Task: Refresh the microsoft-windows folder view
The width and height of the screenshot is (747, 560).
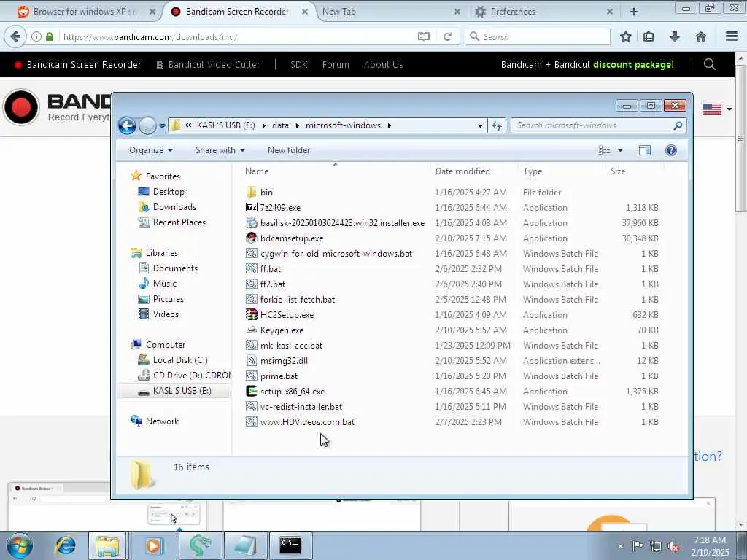Action: click(x=496, y=125)
